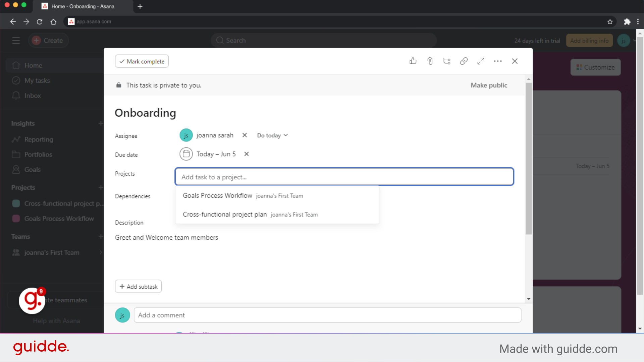Like the task with the thumbs up icon

[413, 61]
